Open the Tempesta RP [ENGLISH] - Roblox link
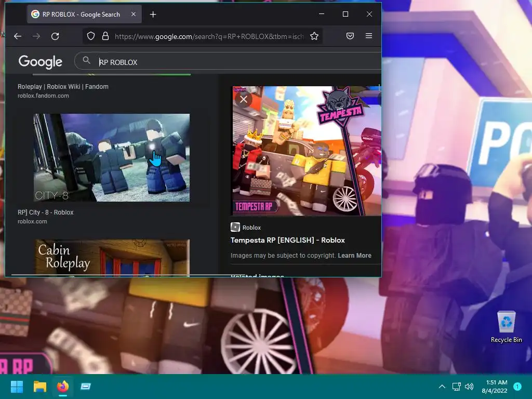The height and width of the screenshot is (399, 532). (288, 240)
